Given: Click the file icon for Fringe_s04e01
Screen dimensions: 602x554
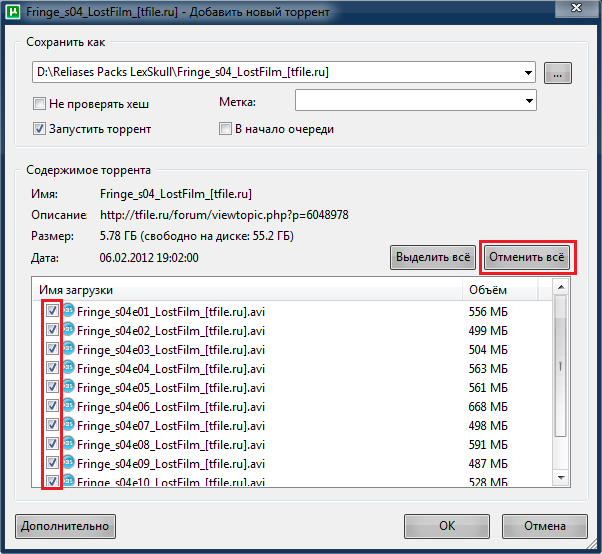Looking at the screenshot, I should 69,312.
